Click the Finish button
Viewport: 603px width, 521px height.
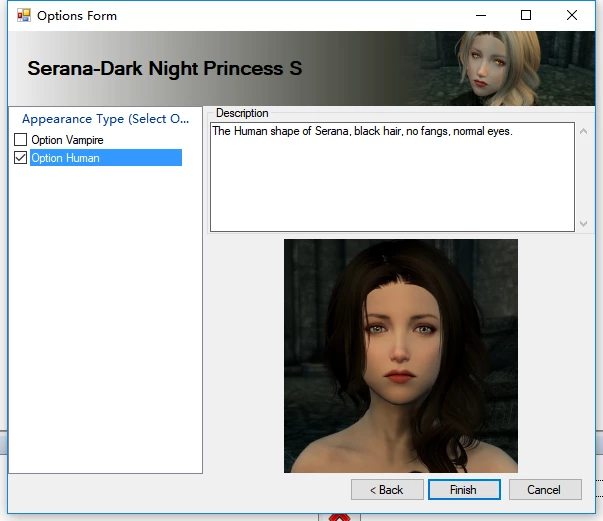(464, 489)
